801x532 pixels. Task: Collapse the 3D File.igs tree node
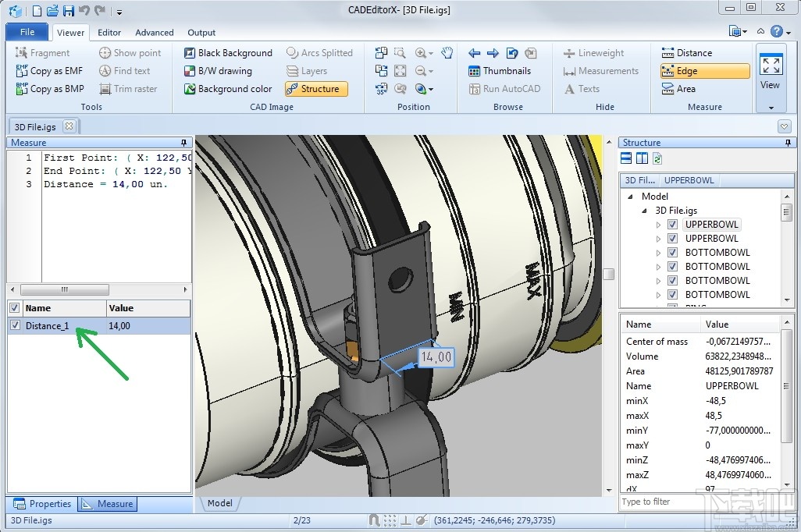[x=645, y=211]
